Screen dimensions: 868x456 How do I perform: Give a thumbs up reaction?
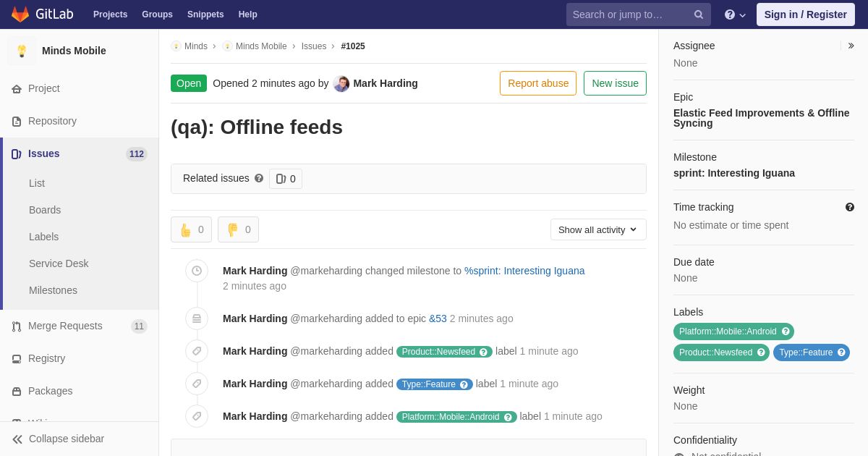[x=191, y=229]
